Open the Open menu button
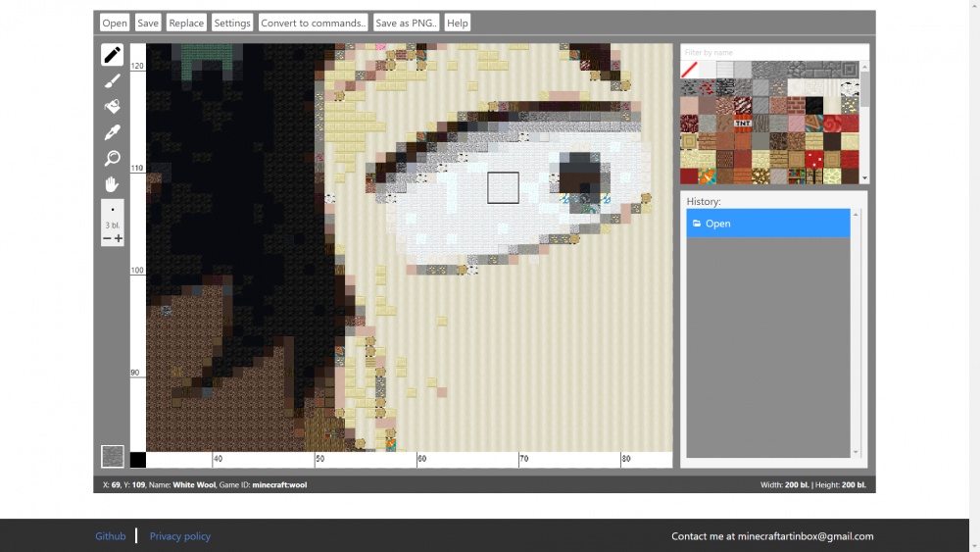980x552 pixels. pos(115,24)
